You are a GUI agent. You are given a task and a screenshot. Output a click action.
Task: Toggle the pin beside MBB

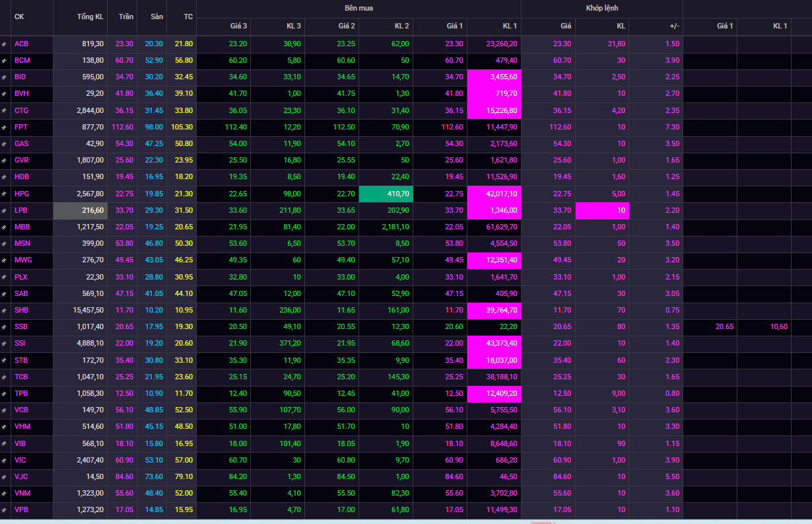point(4,227)
